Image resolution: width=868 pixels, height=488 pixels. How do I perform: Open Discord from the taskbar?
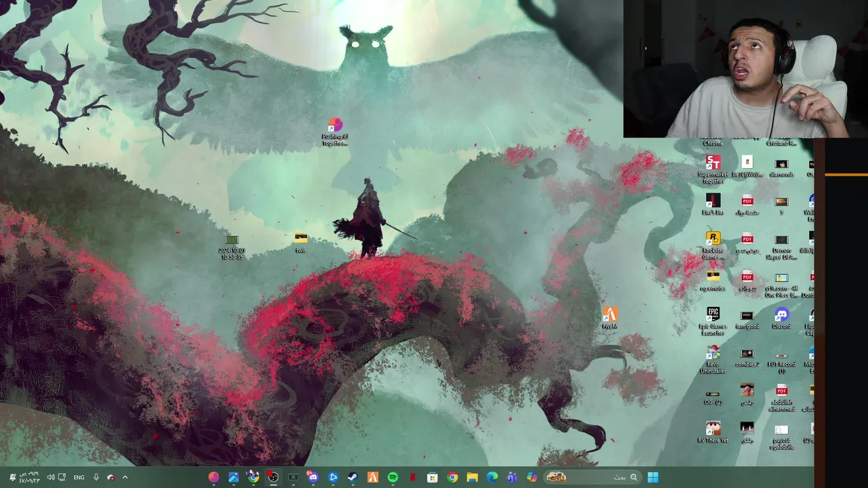(313, 477)
